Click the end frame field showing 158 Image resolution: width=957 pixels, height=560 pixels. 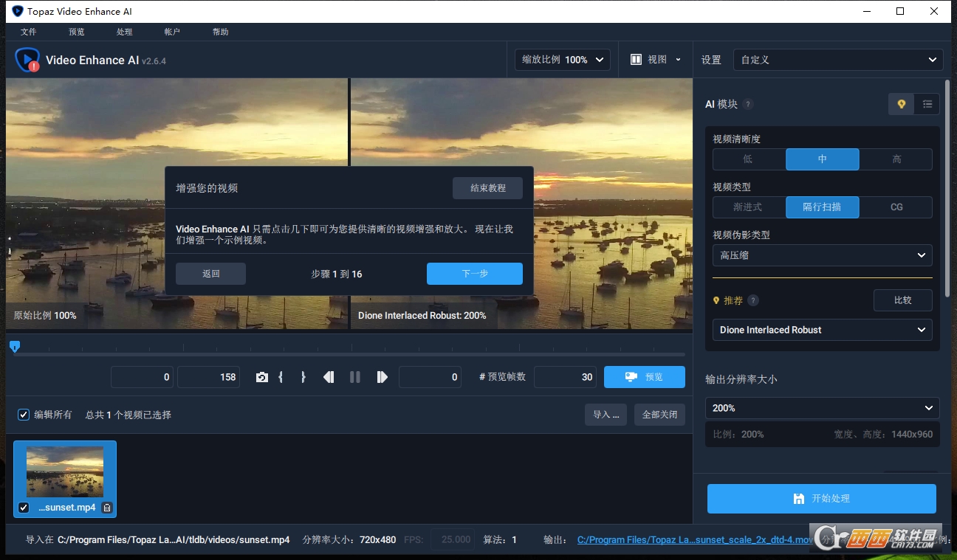208,377
